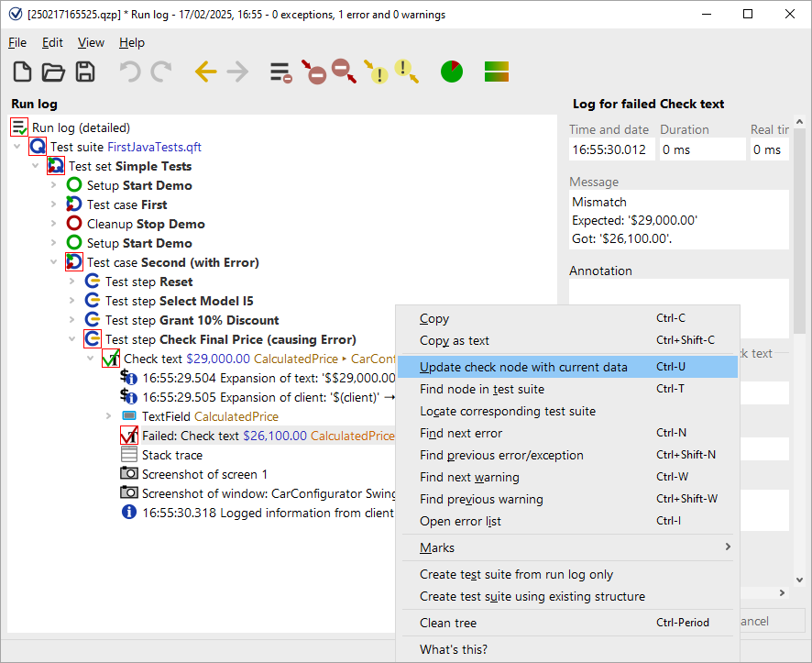Screen dimensions: 812x663
Task: Click the Undo arrow icon
Action: pos(130,72)
